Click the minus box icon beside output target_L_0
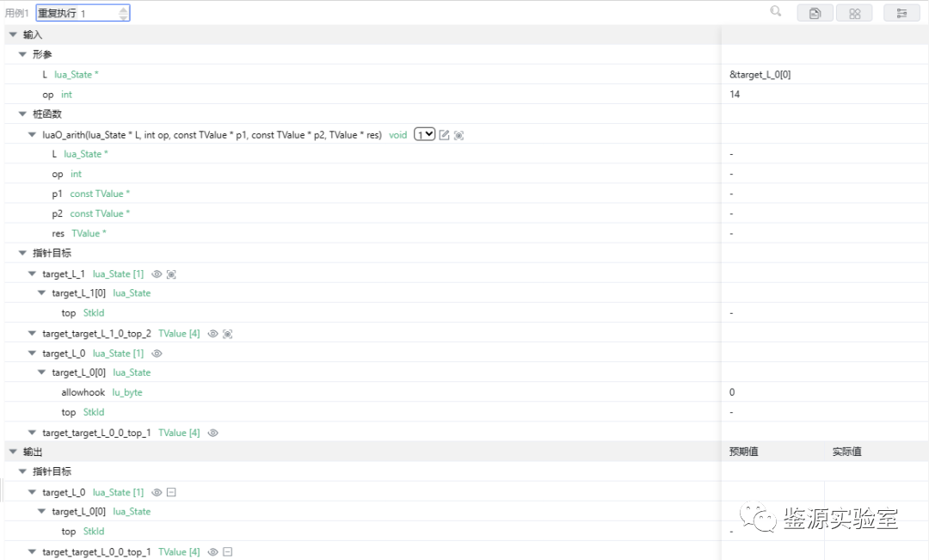 (171, 492)
